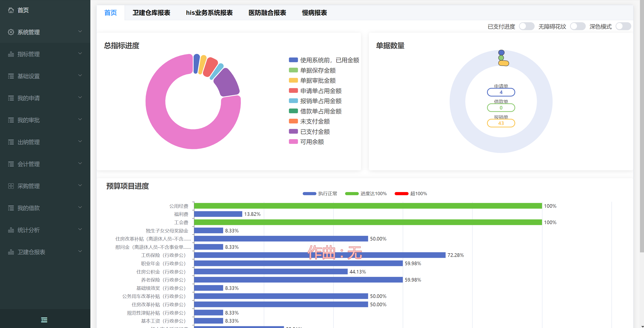The height and width of the screenshot is (328, 644).
Task: Toggle the 已支付进度 switch
Action: point(527,26)
